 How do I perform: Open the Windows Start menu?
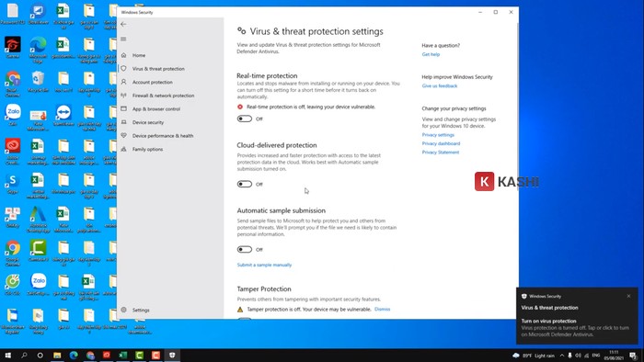click(7, 356)
